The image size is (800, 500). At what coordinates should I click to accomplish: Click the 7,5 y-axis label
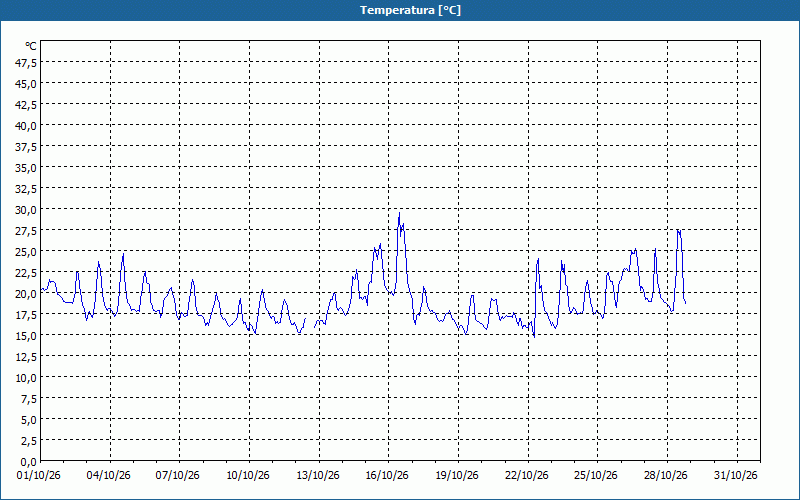tap(29, 399)
